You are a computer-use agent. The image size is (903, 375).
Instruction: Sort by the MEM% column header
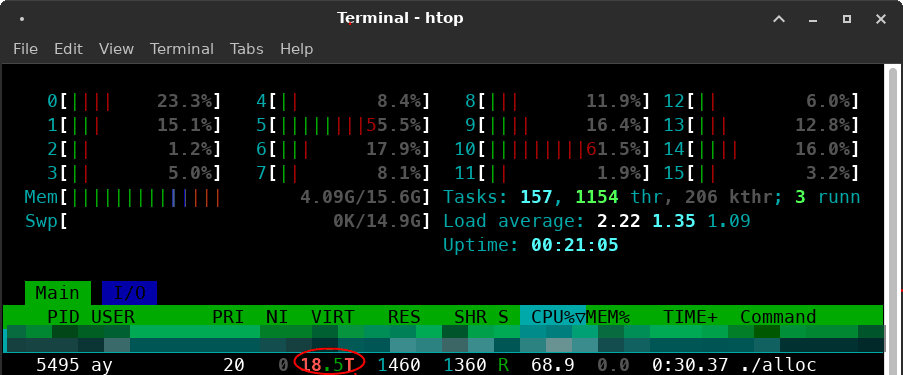(x=608, y=317)
